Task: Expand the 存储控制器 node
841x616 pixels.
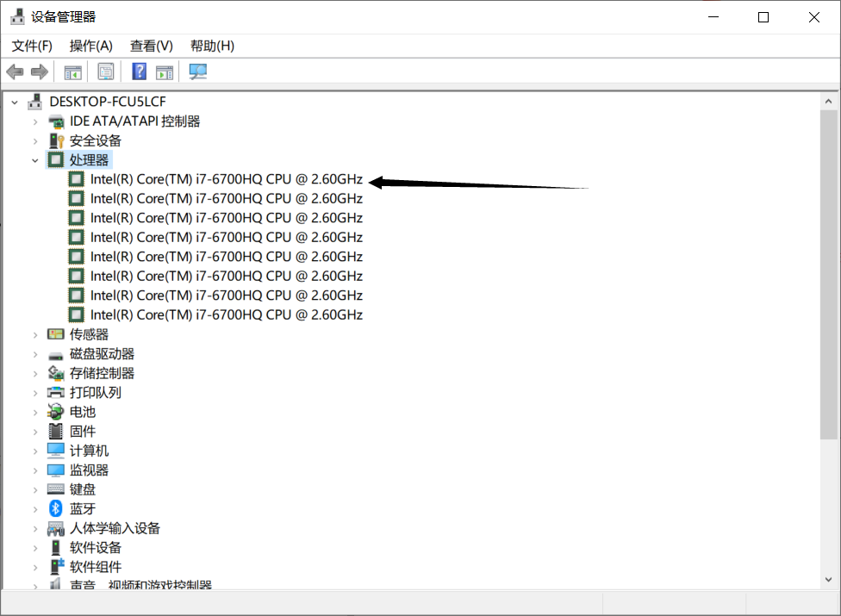Action: tap(35, 374)
